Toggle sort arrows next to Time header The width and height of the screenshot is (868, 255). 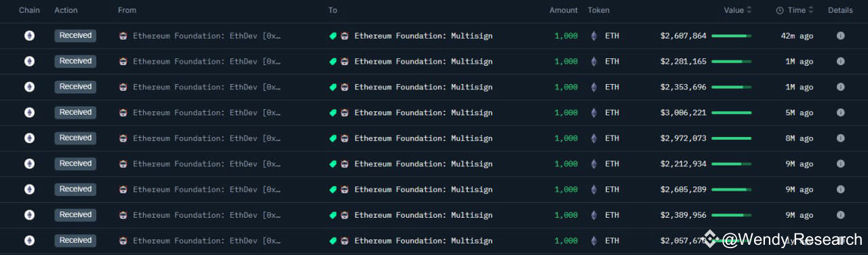point(811,10)
